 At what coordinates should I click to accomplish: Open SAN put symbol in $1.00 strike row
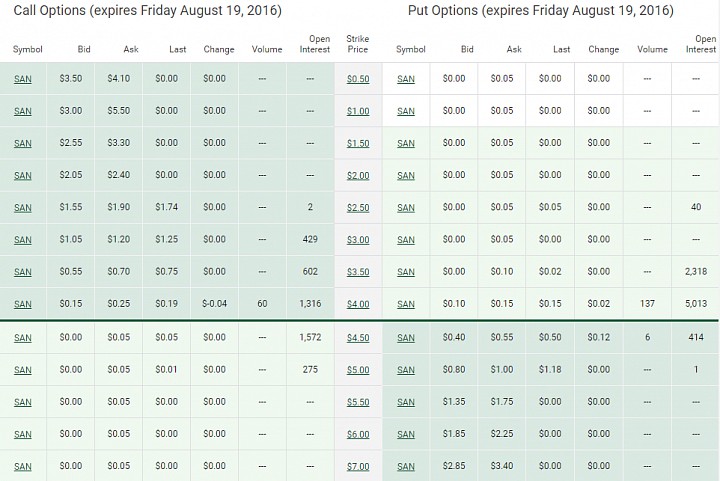pos(405,111)
